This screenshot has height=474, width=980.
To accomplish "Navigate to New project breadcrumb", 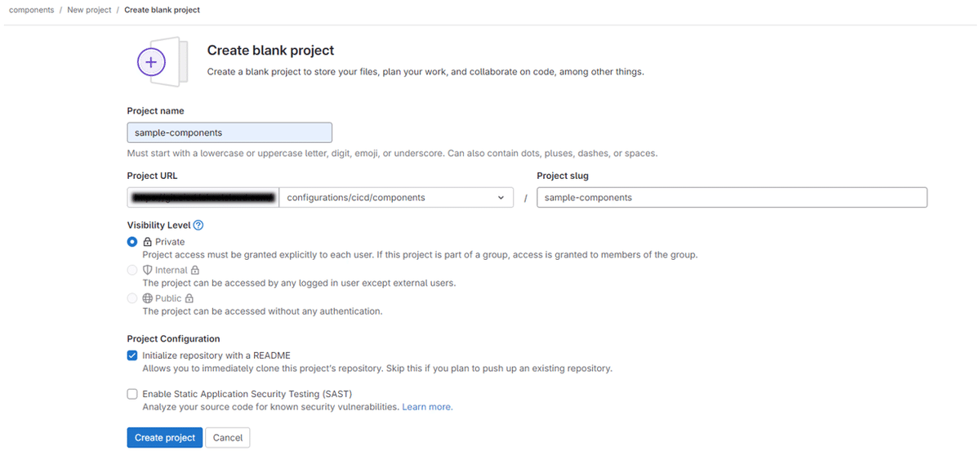I will click(x=89, y=10).
